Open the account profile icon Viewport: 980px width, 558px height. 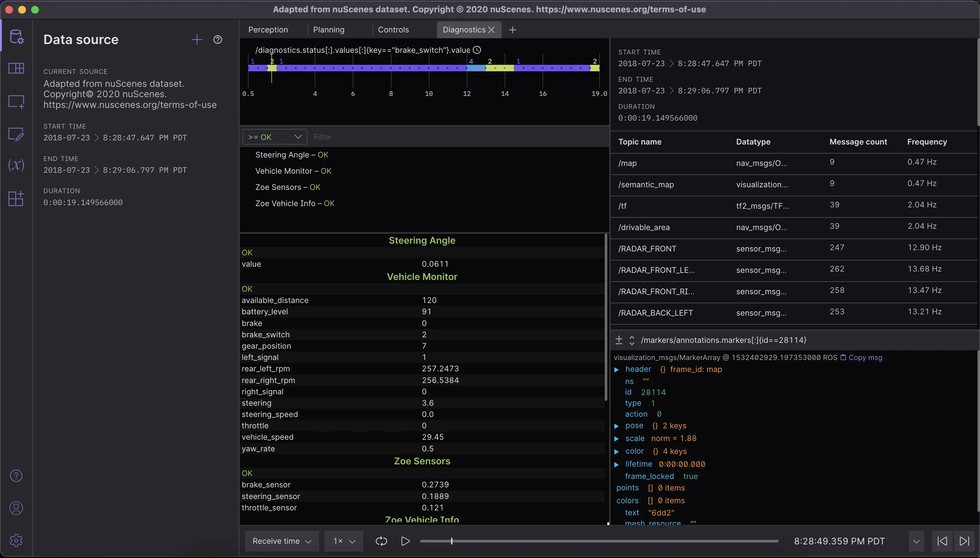[16, 508]
